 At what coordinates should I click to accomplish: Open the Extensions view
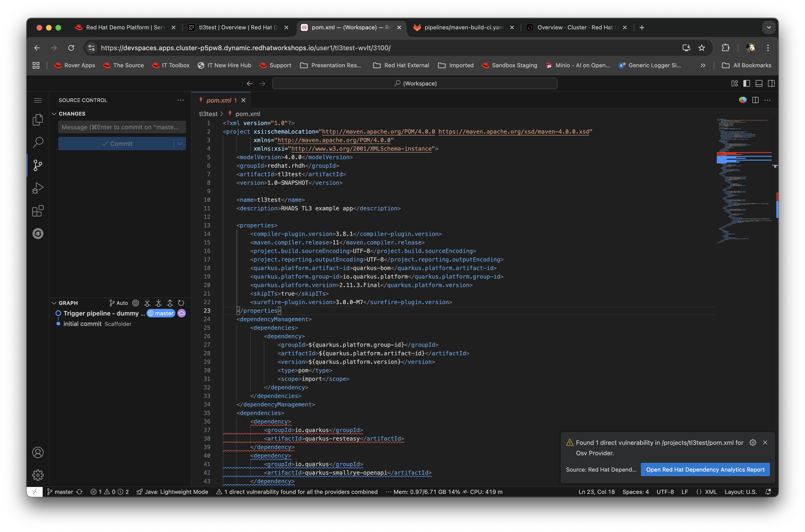tap(38, 211)
